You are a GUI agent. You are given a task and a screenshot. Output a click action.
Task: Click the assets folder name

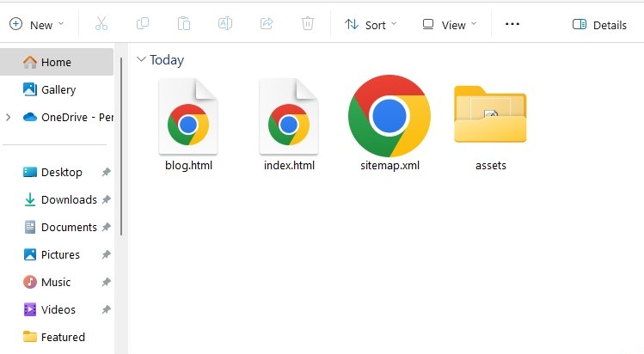pyautogui.click(x=491, y=166)
